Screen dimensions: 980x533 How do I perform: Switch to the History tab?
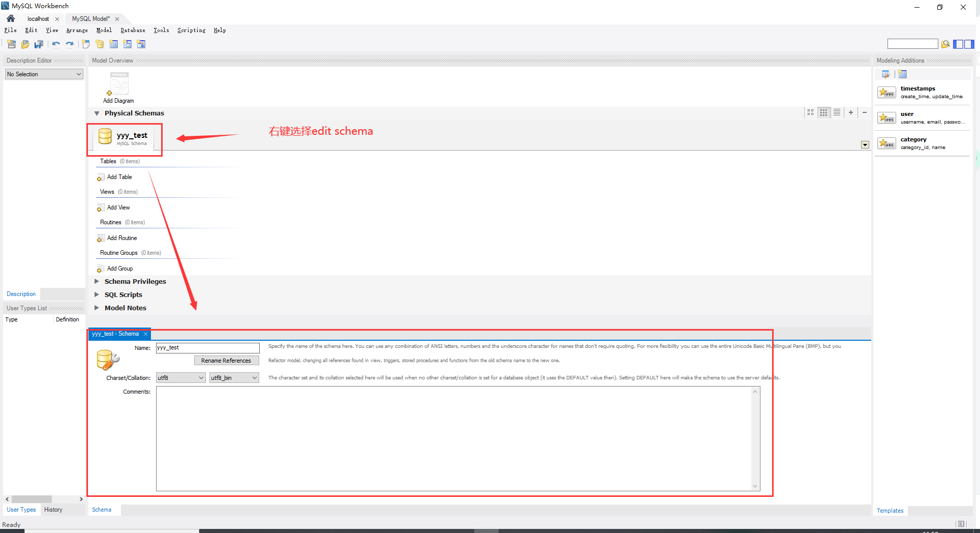point(53,509)
